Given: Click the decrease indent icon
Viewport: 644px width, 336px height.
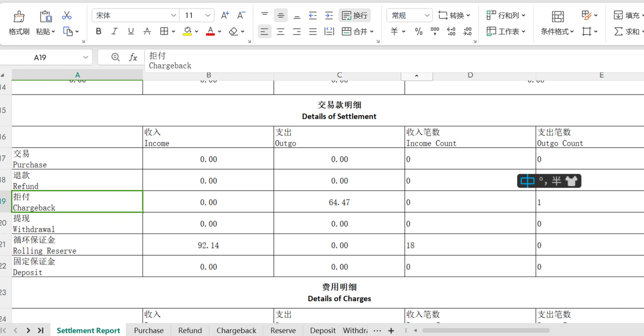Looking at the screenshot, I should (313, 16).
